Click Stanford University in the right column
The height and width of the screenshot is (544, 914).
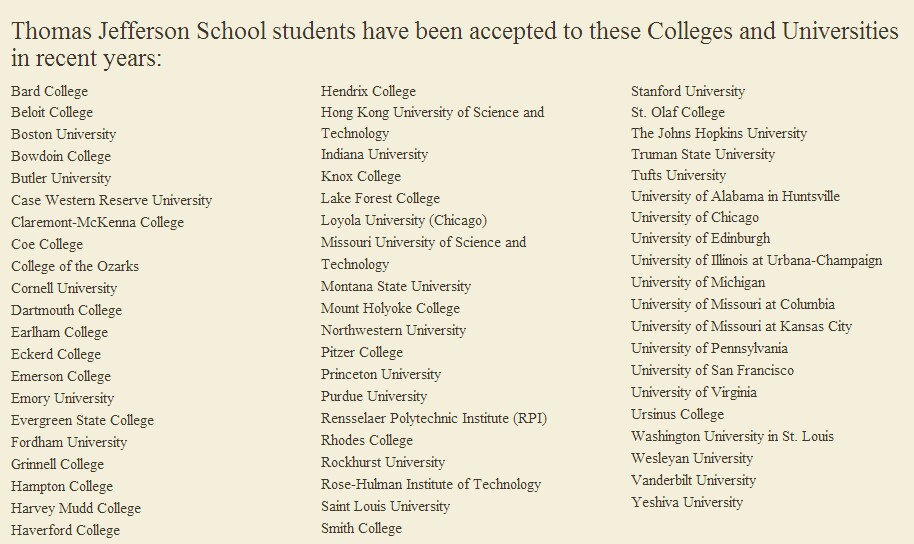coord(688,91)
